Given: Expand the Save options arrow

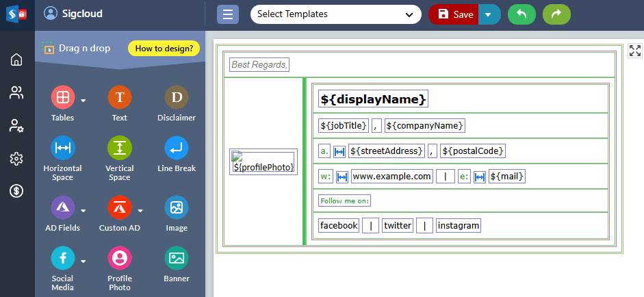Looking at the screenshot, I should tap(489, 14).
